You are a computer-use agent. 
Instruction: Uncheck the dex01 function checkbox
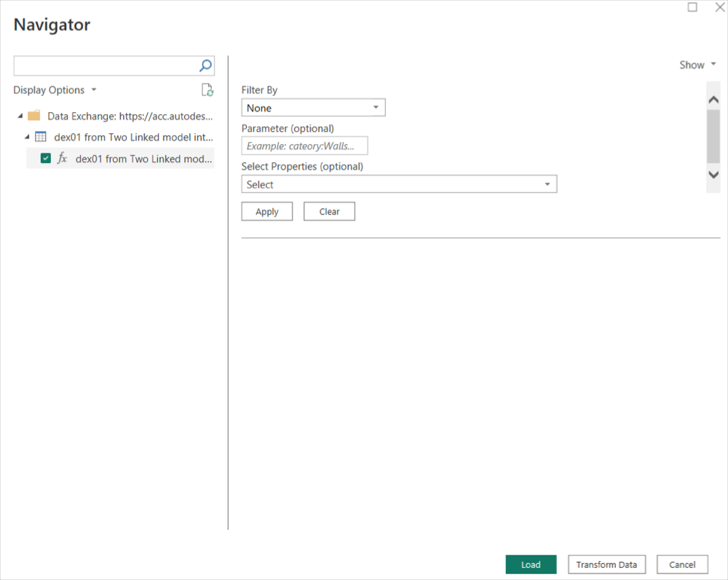(45, 158)
